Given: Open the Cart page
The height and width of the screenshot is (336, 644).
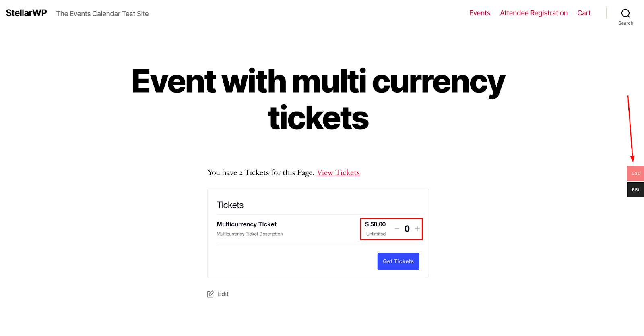Looking at the screenshot, I should tap(583, 12).
